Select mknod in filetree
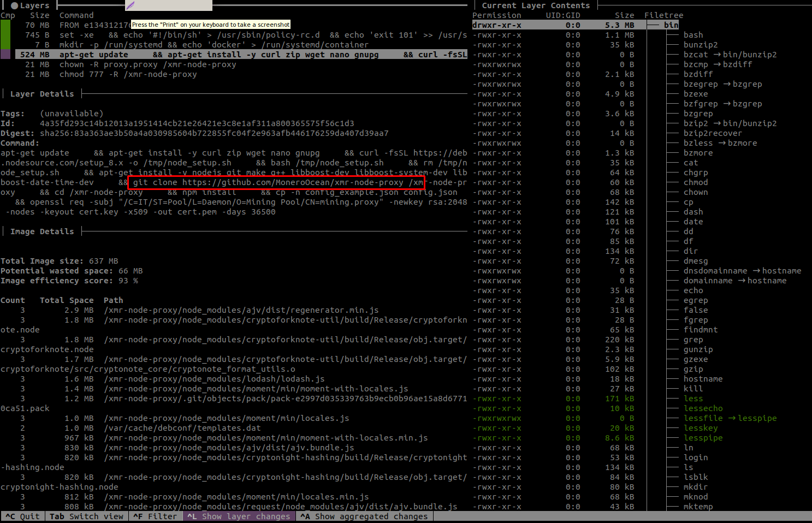 pyautogui.click(x=696, y=497)
